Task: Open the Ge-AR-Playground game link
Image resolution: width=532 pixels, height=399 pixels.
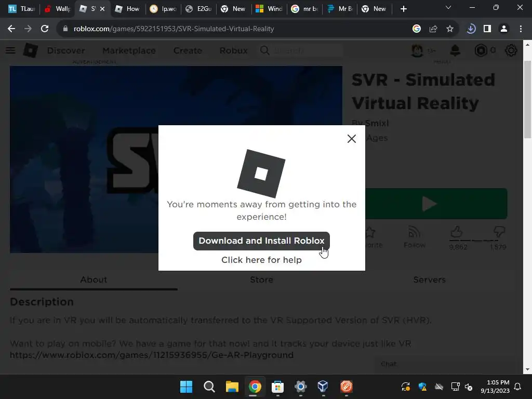Action: [152, 355]
